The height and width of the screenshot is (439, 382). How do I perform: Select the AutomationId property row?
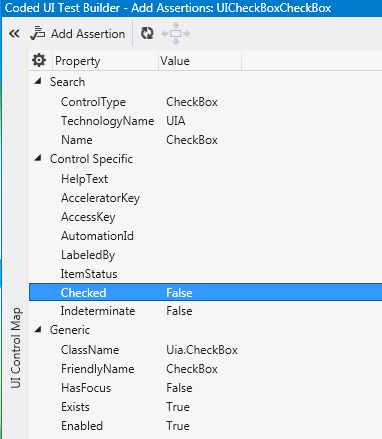point(205,236)
